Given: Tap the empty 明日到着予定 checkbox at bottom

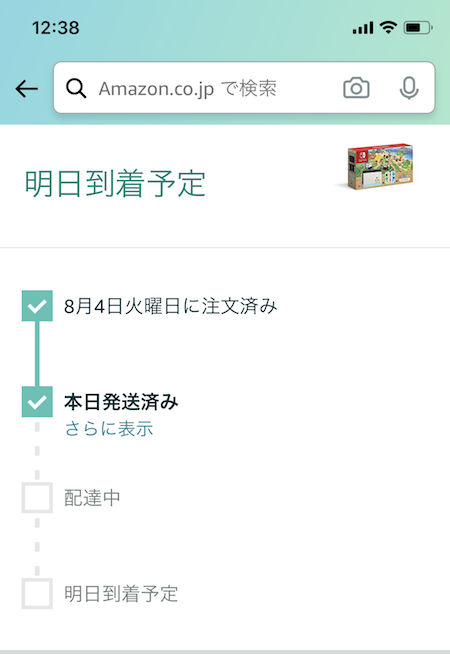Looking at the screenshot, I should pos(37,594).
